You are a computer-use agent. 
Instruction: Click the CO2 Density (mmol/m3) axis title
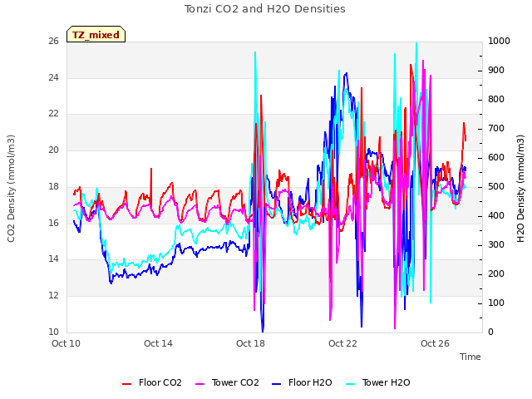(x=11, y=189)
